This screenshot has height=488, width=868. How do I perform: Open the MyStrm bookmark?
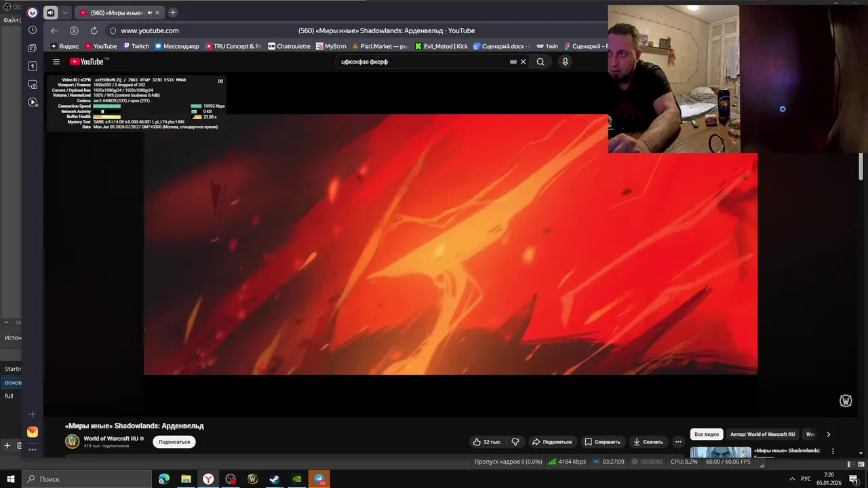(x=331, y=46)
